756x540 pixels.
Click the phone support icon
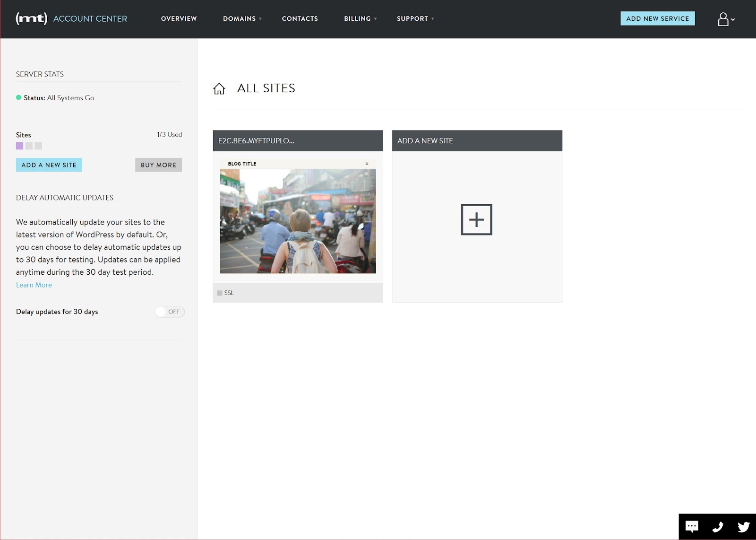pos(718,527)
